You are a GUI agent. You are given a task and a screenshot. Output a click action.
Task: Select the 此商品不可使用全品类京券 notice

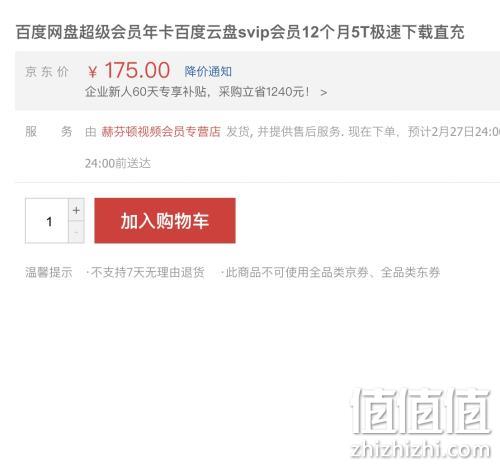(330, 272)
